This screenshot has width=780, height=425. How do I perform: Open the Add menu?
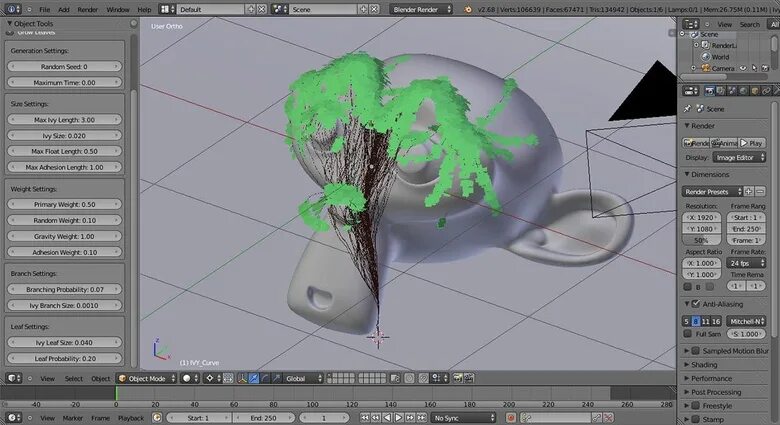tap(64, 9)
